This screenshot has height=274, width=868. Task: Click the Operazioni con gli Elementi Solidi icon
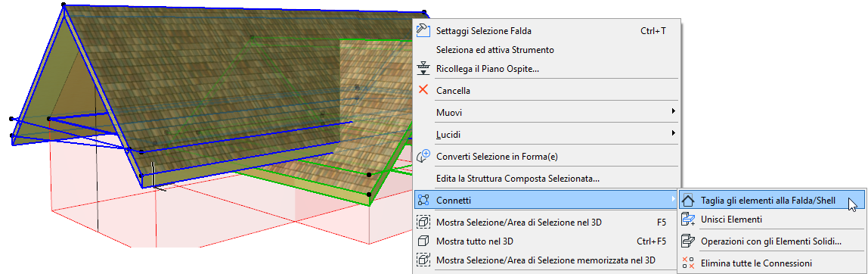687,241
